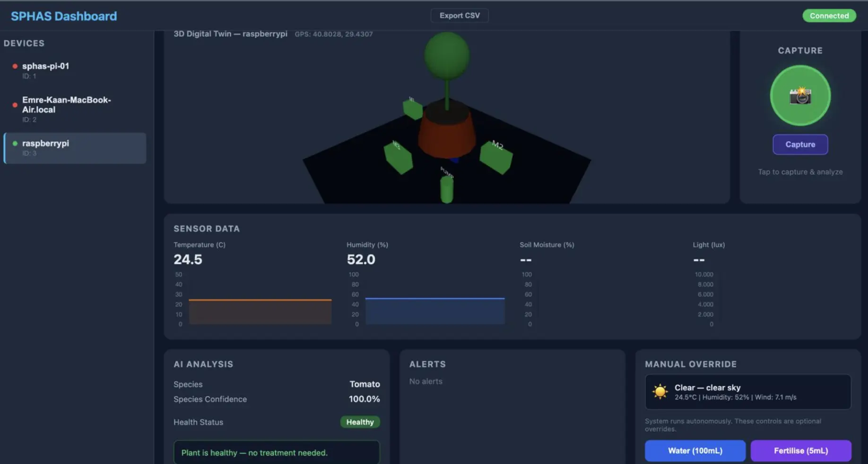
Task: Click the Temperature chart
Action: 253,299
